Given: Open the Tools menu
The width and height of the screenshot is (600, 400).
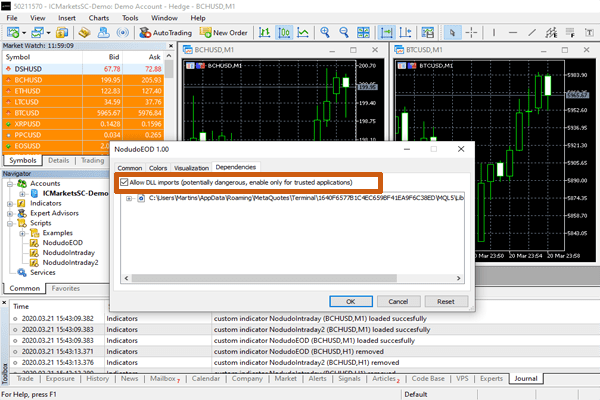Looking at the screenshot, I should tap(130, 18).
